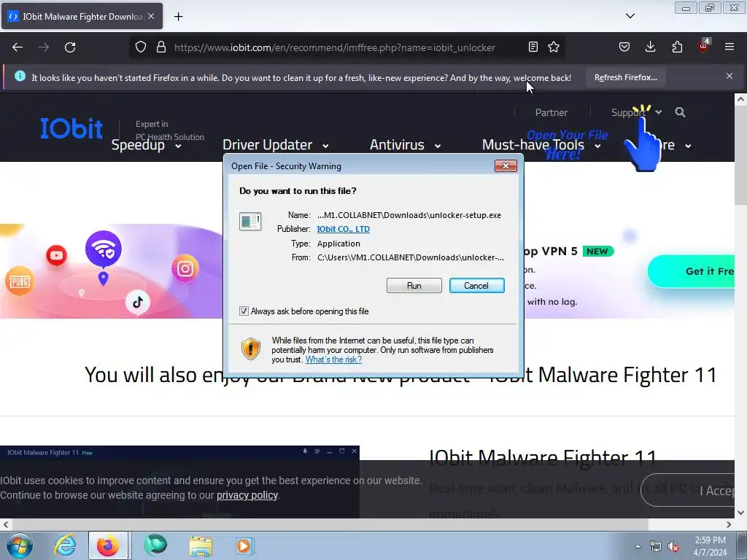The height and width of the screenshot is (560, 747).
Task: Click the page vertical scrollbar thumb
Action: point(740,157)
